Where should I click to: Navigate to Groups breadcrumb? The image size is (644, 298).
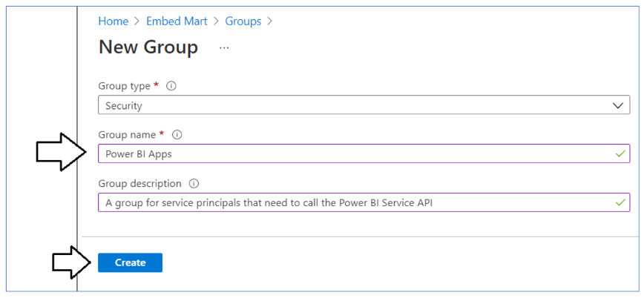243,21
